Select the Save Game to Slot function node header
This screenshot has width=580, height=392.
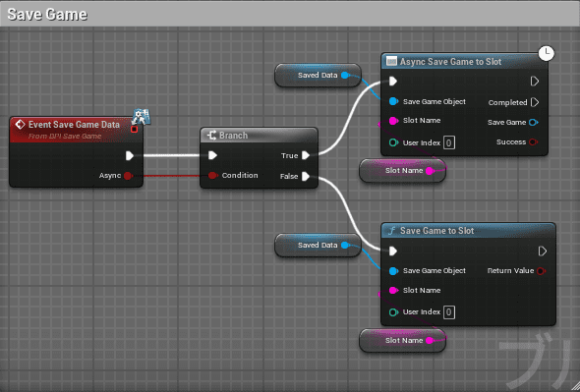pyautogui.click(x=468, y=231)
